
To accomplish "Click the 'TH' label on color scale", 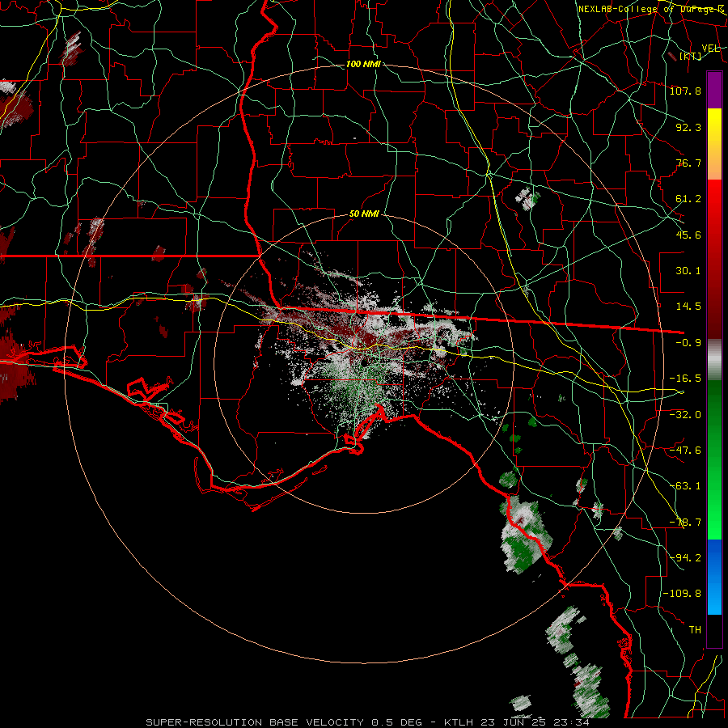I will pyautogui.click(x=695, y=630).
